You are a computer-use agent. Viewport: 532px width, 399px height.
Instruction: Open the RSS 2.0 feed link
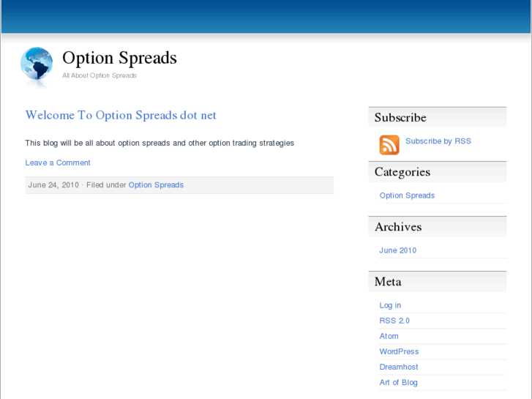394,321
